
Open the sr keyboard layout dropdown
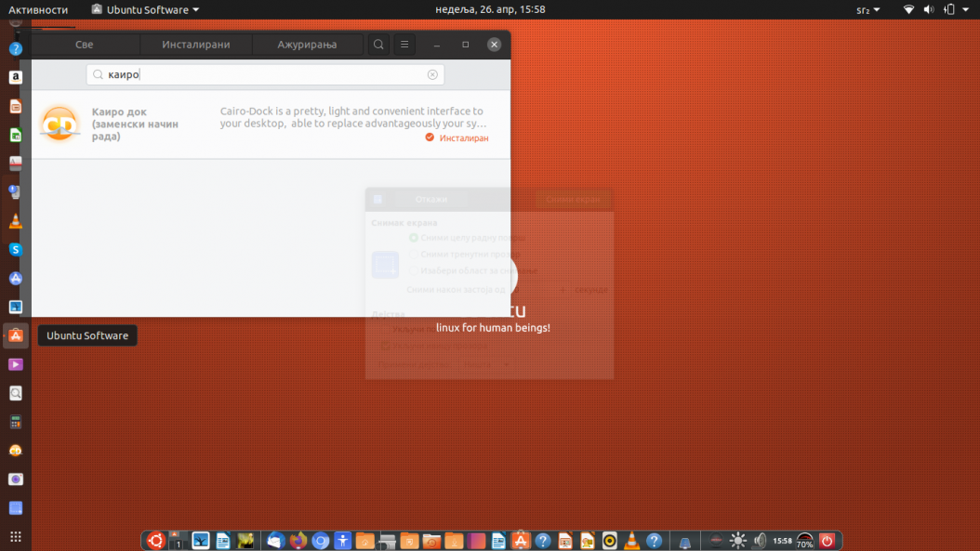click(868, 9)
